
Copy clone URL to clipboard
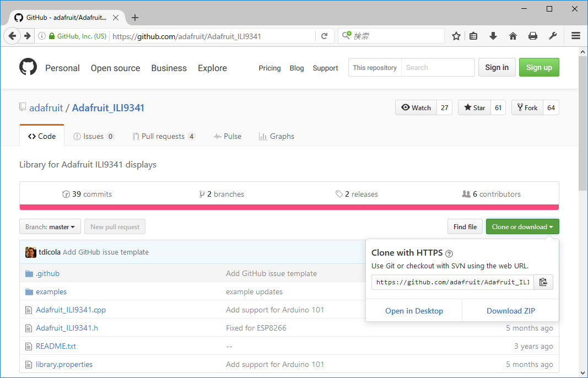543,282
